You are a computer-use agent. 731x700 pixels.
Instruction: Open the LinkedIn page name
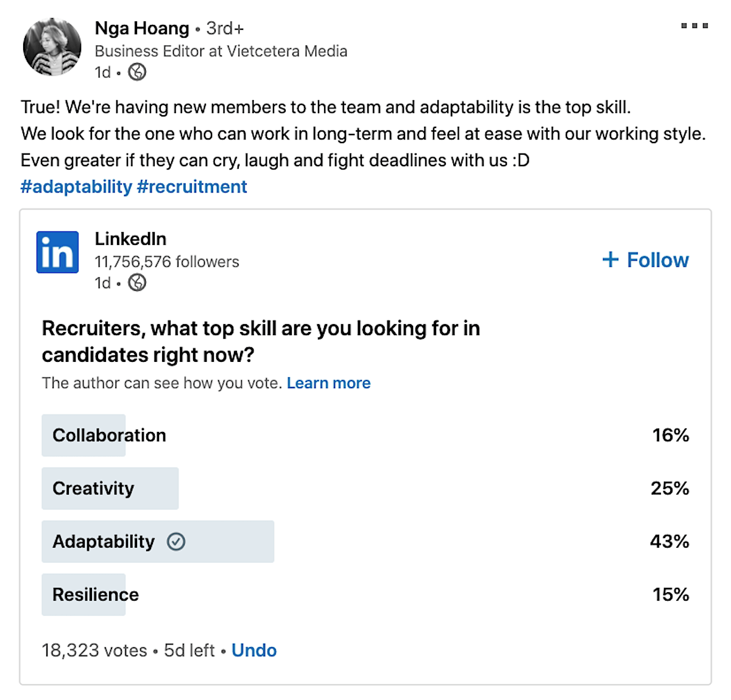(130, 239)
